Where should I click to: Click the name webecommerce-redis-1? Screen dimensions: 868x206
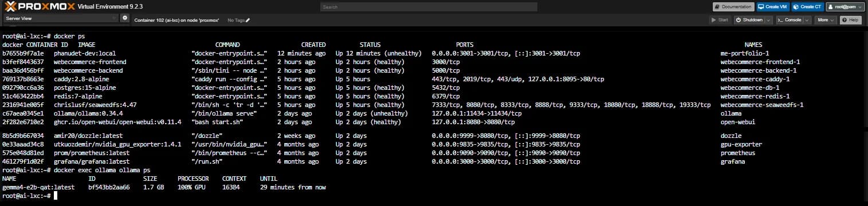point(755,96)
